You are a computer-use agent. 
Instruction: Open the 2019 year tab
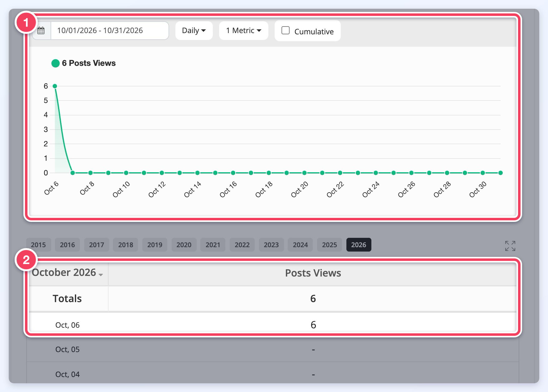click(155, 245)
